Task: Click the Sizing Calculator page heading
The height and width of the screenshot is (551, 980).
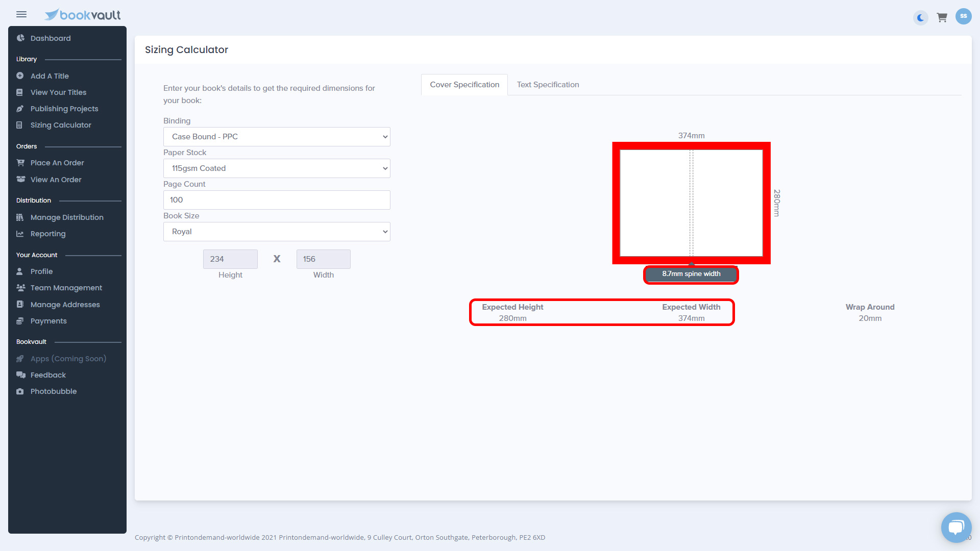Action: click(186, 50)
